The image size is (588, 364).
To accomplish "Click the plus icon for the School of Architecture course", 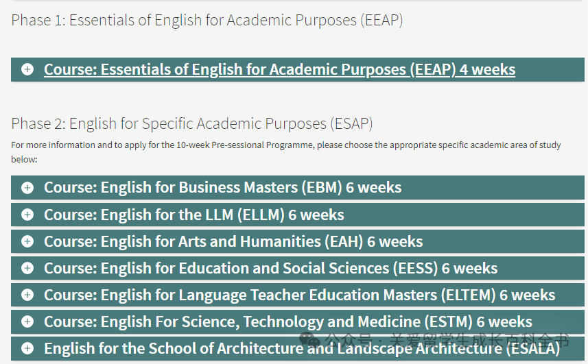I will (x=27, y=349).
